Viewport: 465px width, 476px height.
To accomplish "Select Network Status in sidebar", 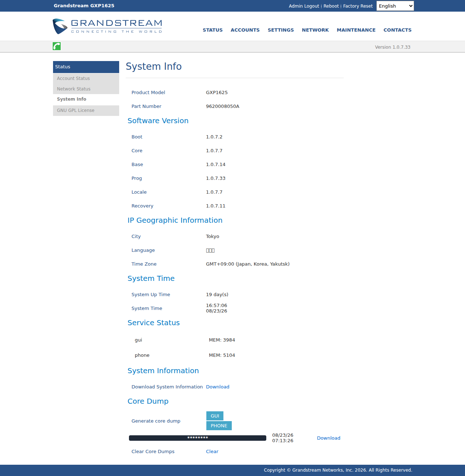I will click(x=86, y=89).
